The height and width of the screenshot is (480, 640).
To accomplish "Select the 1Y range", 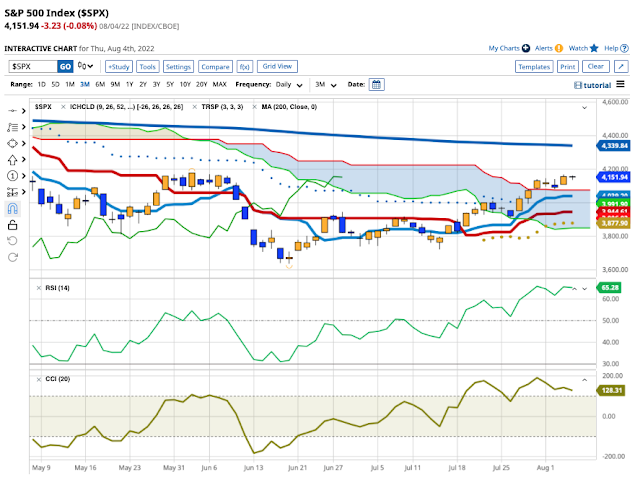I will pyautogui.click(x=130, y=84).
